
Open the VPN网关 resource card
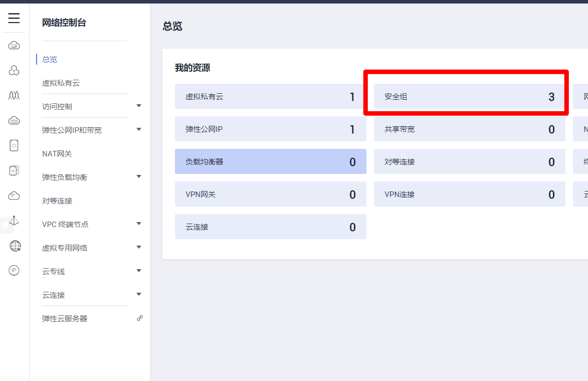270,194
